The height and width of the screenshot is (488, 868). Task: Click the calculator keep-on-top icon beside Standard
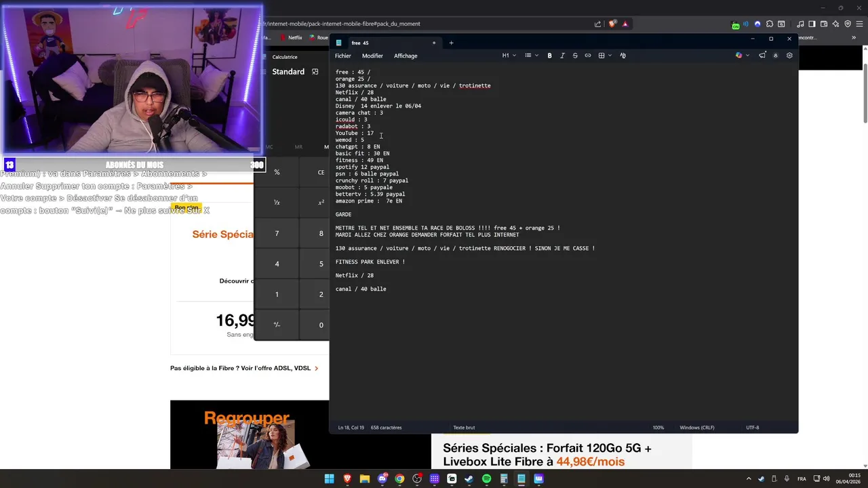pyautogui.click(x=315, y=71)
